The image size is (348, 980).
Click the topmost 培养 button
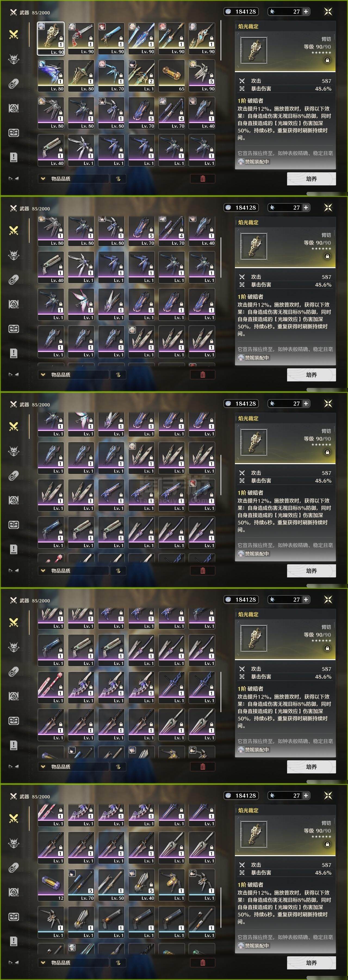coord(311,178)
